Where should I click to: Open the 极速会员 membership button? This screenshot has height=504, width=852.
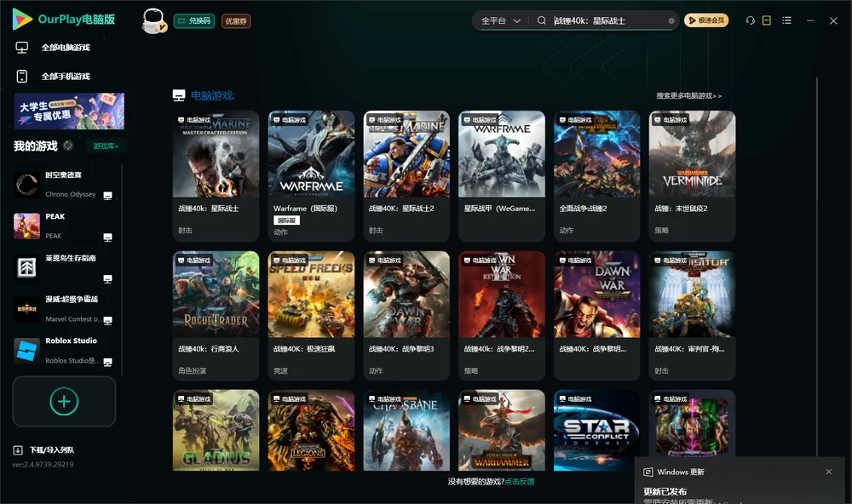(x=706, y=20)
